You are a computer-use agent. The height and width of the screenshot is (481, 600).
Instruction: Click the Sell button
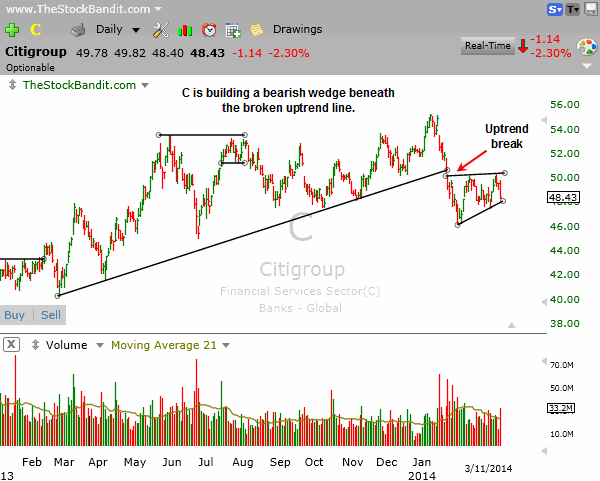coord(49,315)
